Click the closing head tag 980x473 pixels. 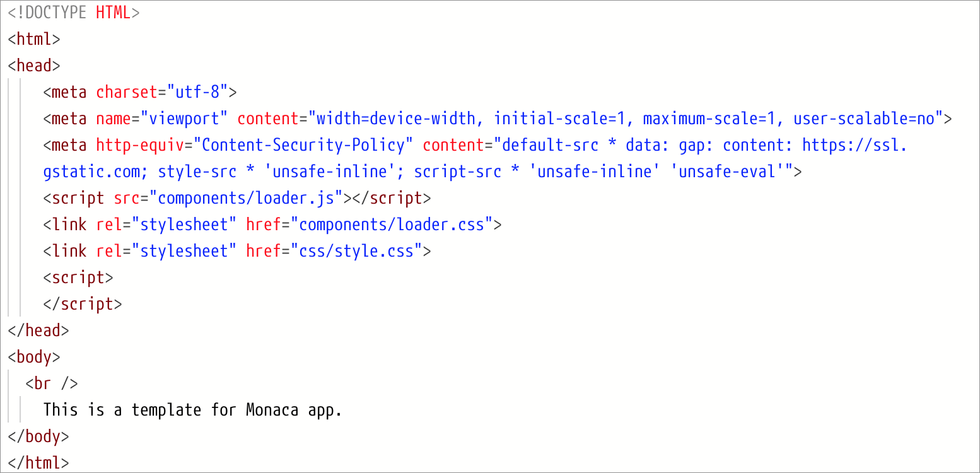pos(38,330)
